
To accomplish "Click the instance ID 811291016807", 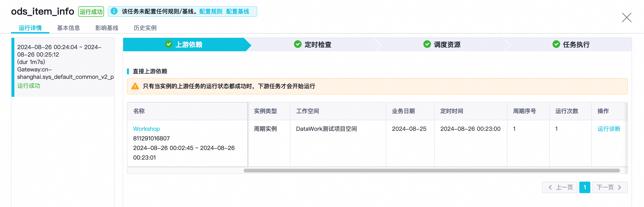I will click(x=151, y=138).
